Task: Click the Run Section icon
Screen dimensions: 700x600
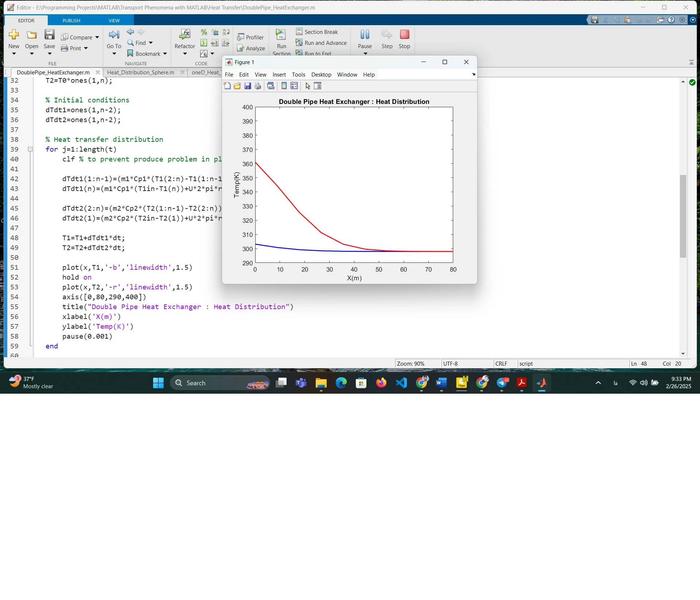Action: click(281, 35)
